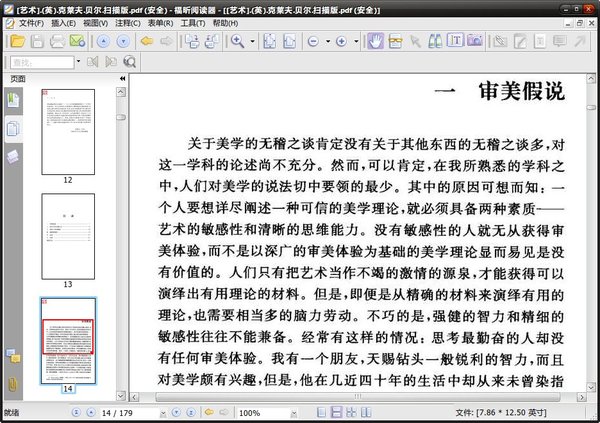Open the comments panel icon in sidebar

point(13,356)
